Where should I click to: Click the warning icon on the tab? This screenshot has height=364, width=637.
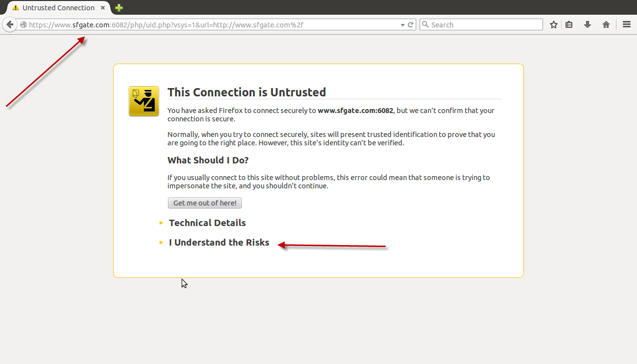pos(16,8)
